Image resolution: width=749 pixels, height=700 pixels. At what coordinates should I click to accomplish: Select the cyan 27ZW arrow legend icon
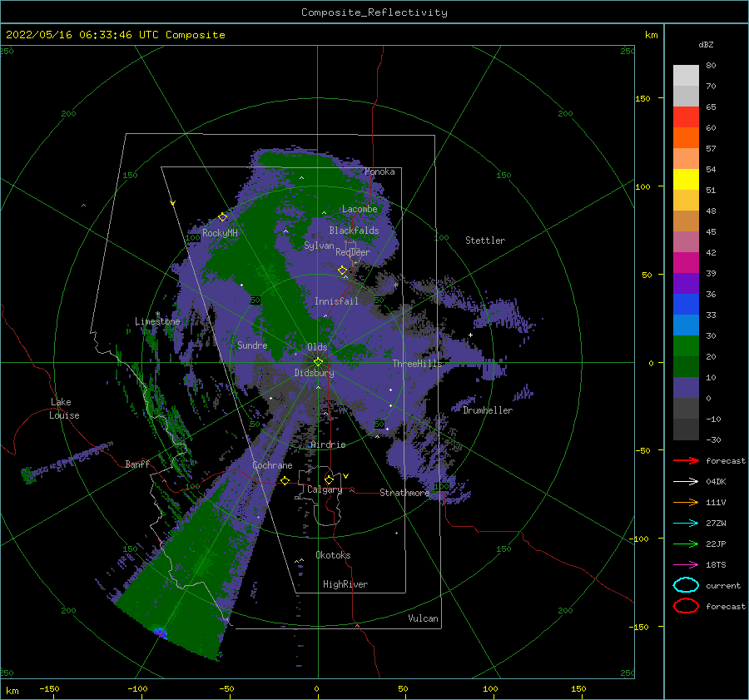[686, 524]
